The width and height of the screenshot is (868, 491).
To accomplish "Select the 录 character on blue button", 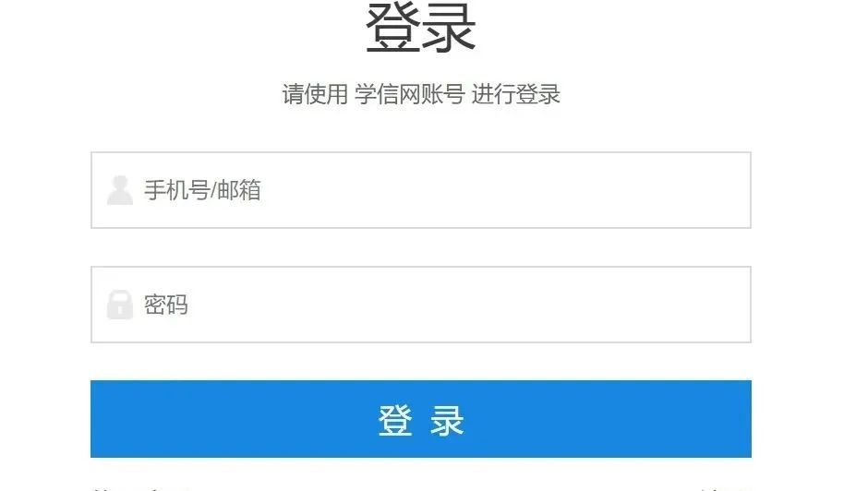I will (447, 420).
